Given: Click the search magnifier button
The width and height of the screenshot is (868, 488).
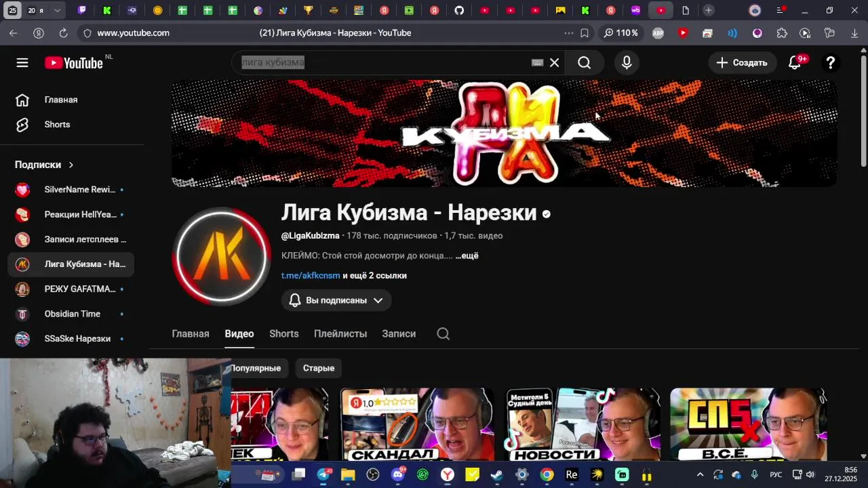Looking at the screenshot, I should coord(584,62).
